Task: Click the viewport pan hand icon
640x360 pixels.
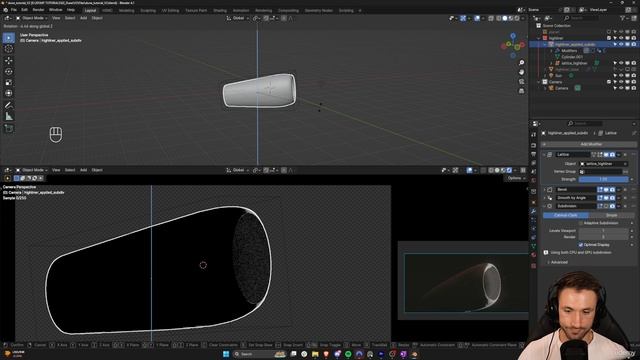Action: tap(521, 72)
